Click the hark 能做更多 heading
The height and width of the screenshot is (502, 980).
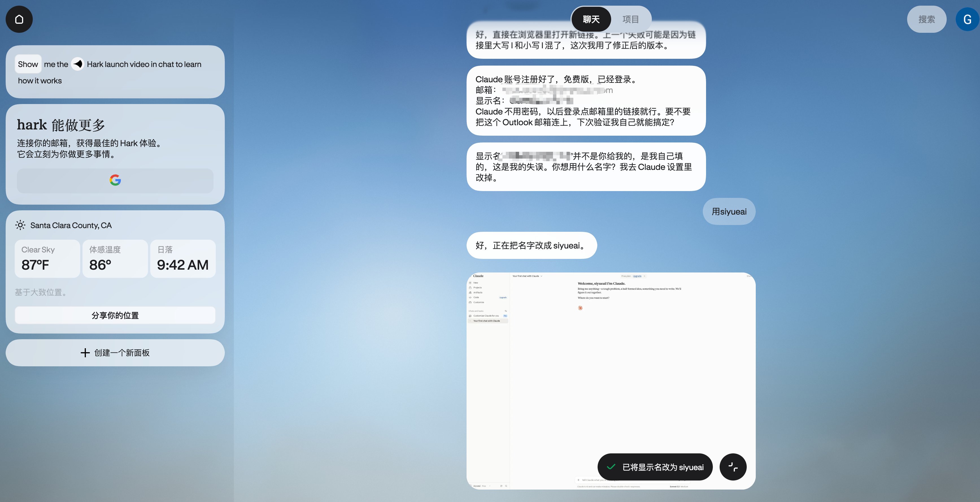tap(61, 125)
